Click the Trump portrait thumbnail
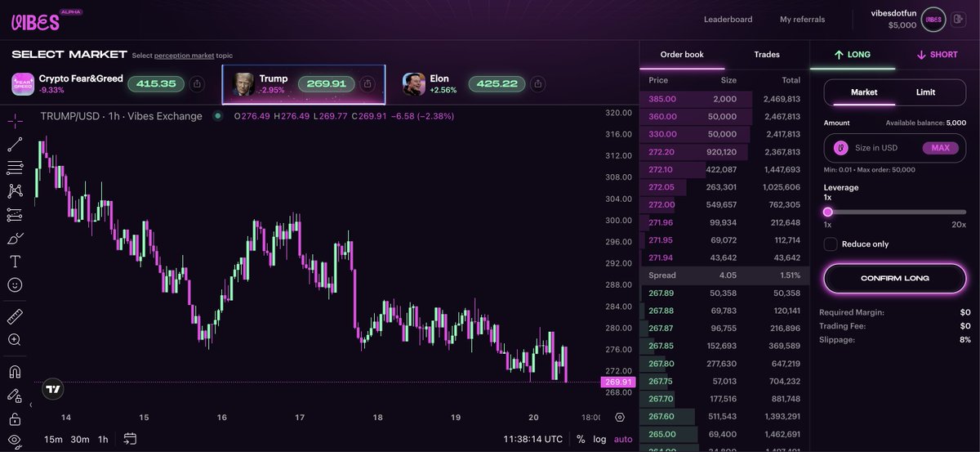The height and width of the screenshot is (452, 980). 243,84
